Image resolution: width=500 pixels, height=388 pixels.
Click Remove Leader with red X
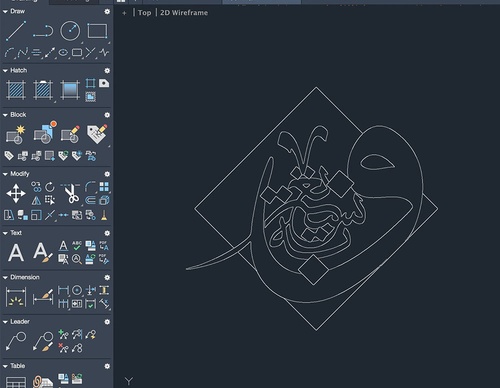tap(63, 348)
